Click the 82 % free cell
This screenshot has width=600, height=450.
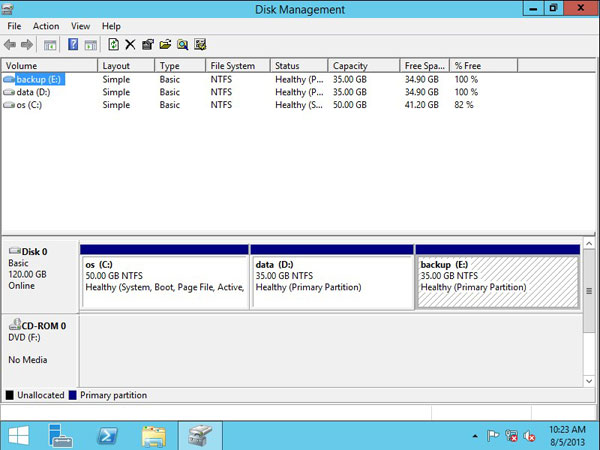coord(464,105)
